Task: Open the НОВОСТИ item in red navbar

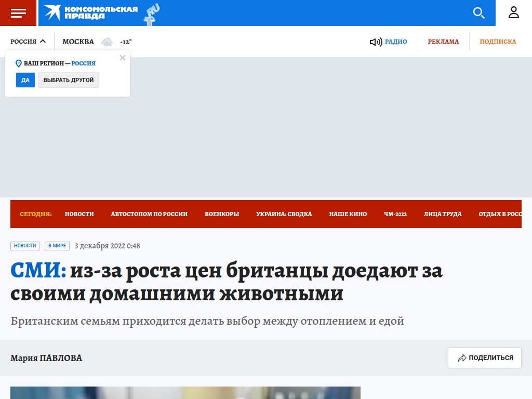Action: 79,214
